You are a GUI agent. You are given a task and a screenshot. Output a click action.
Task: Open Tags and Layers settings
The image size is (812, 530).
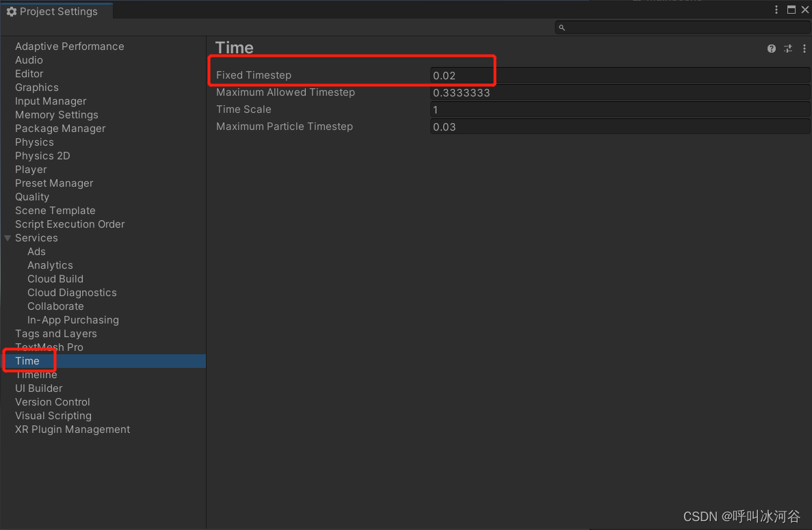point(56,334)
